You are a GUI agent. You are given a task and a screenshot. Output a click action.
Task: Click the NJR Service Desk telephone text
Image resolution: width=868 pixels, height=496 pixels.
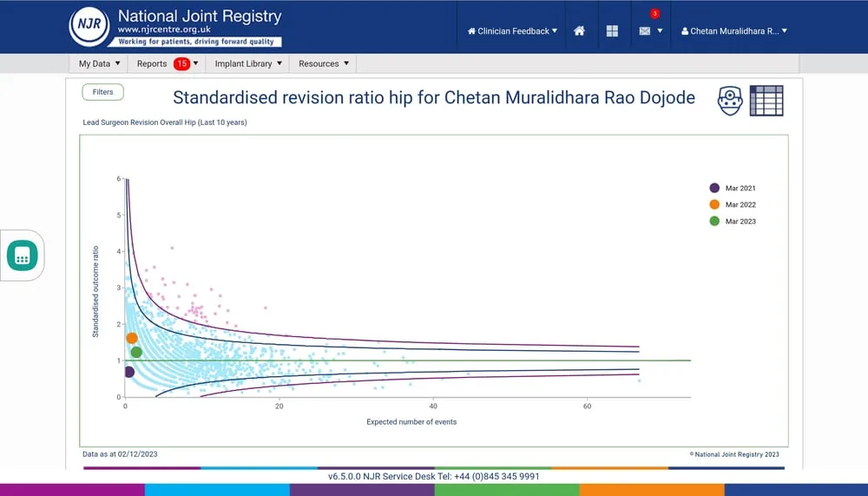(433, 476)
